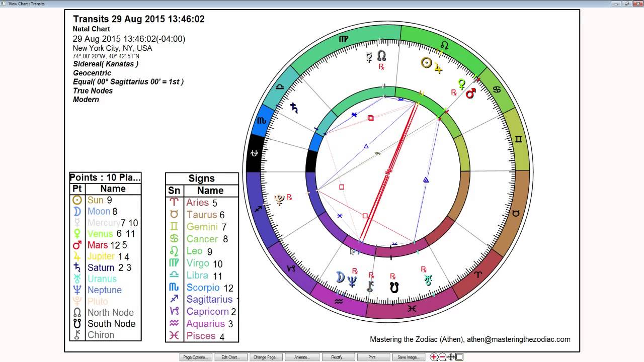Click the Neptune row in Points table
This screenshot has width=644, height=362.
click(x=105, y=290)
